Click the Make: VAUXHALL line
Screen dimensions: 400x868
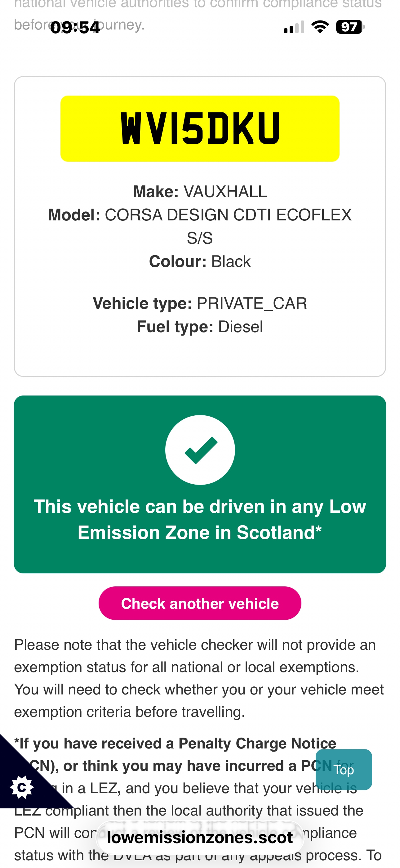[x=200, y=192]
